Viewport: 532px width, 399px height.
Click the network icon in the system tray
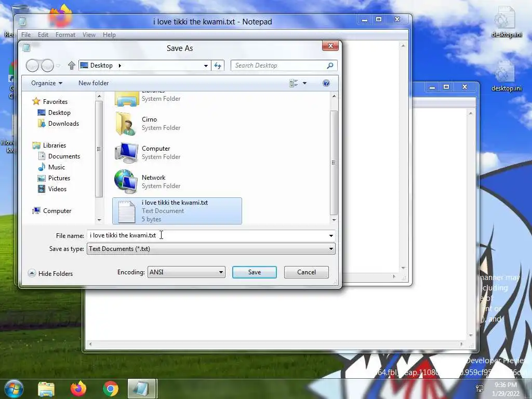pos(480,389)
